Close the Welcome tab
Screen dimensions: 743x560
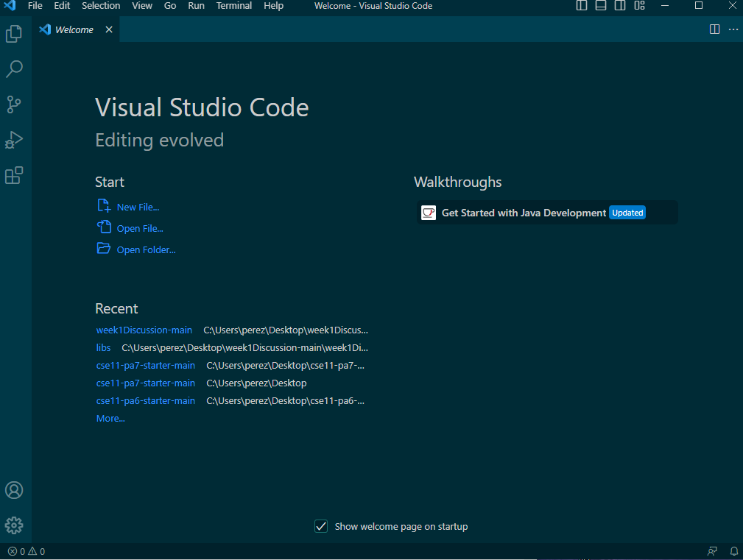tap(109, 29)
